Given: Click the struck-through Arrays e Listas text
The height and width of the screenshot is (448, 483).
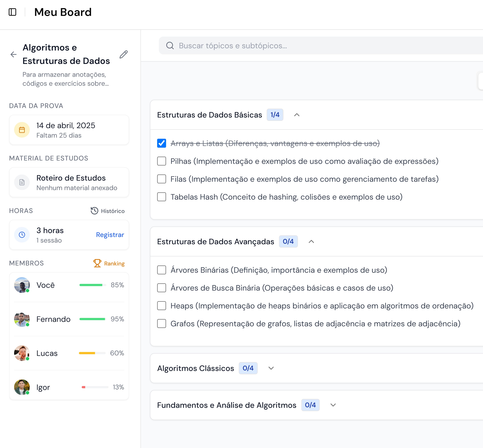Looking at the screenshot, I should coord(275,143).
